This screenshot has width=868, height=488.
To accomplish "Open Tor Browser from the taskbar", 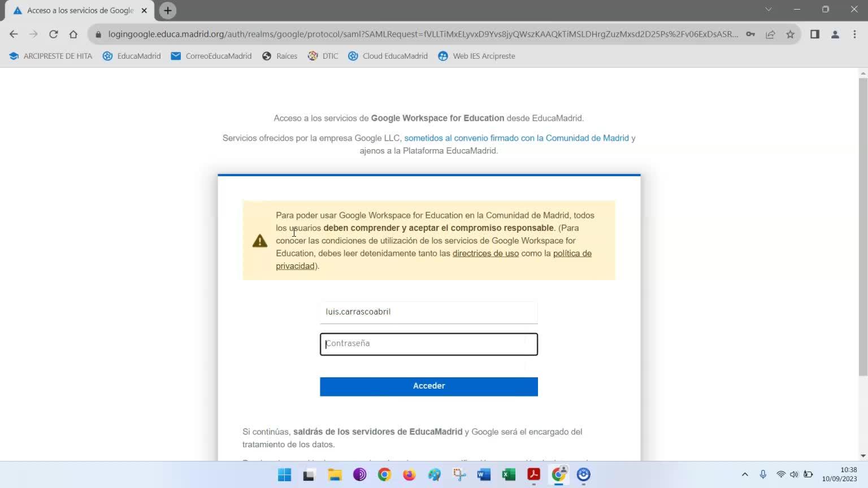I will tap(359, 474).
